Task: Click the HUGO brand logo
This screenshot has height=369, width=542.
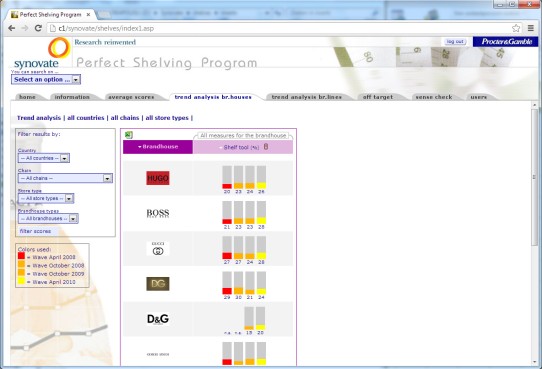Action: pyautogui.click(x=158, y=178)
